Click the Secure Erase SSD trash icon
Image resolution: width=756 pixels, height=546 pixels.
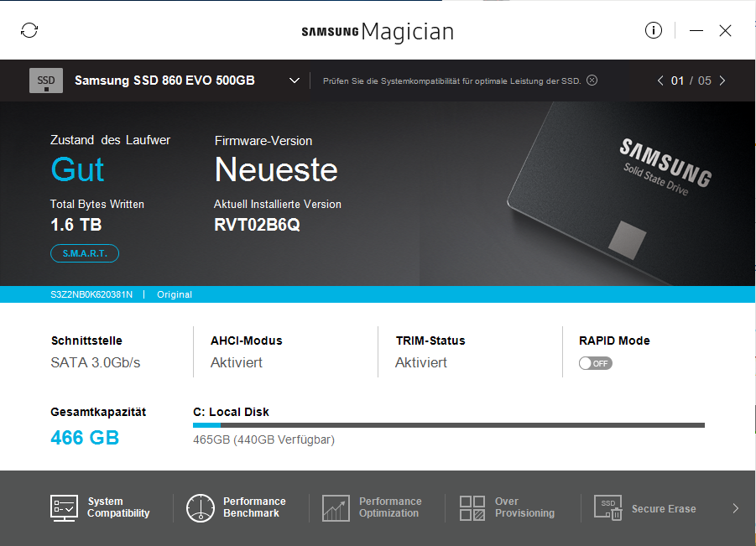pos(608,508)
